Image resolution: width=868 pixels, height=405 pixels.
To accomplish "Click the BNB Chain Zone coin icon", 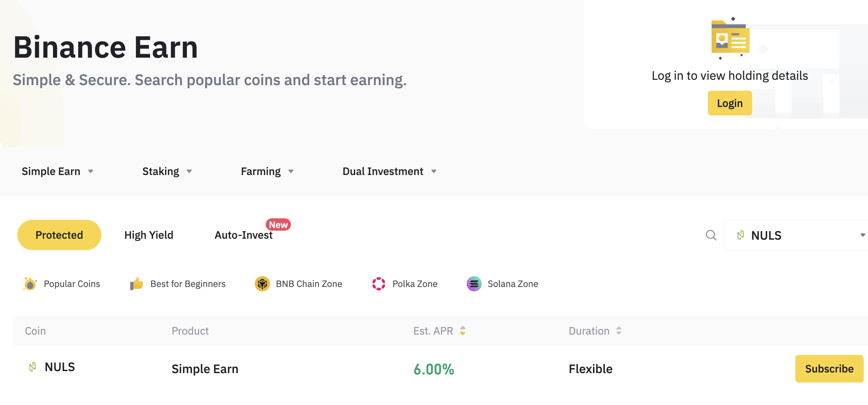I will pyautogui.click(x=262, y=284).
